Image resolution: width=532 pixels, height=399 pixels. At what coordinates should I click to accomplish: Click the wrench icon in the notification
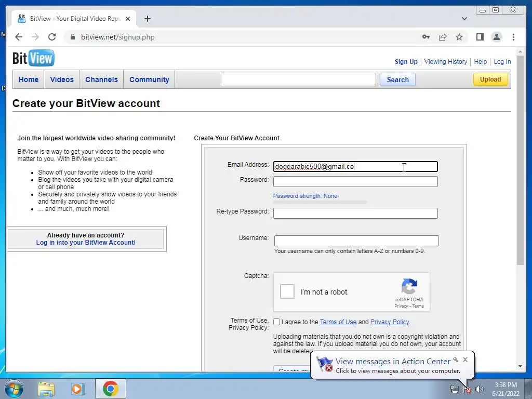click(x=456, y=360)
